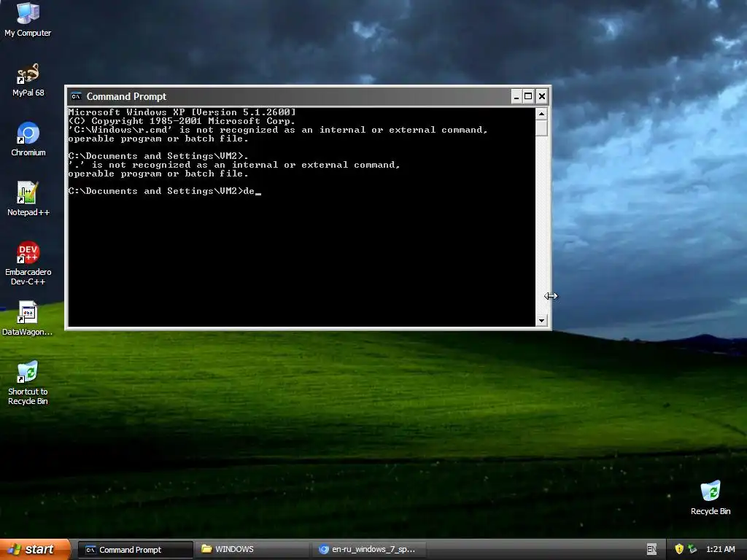The width and height of the screenshot is (747, 560).
Task: Minimize the Command Prompt window
Action: pyautogui.click(x=516, y=97)
